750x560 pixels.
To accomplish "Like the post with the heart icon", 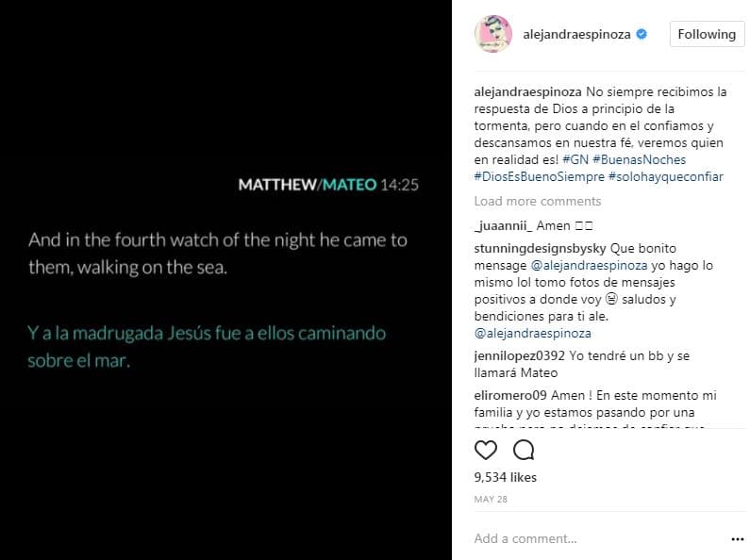I will (x=486, y=450).
